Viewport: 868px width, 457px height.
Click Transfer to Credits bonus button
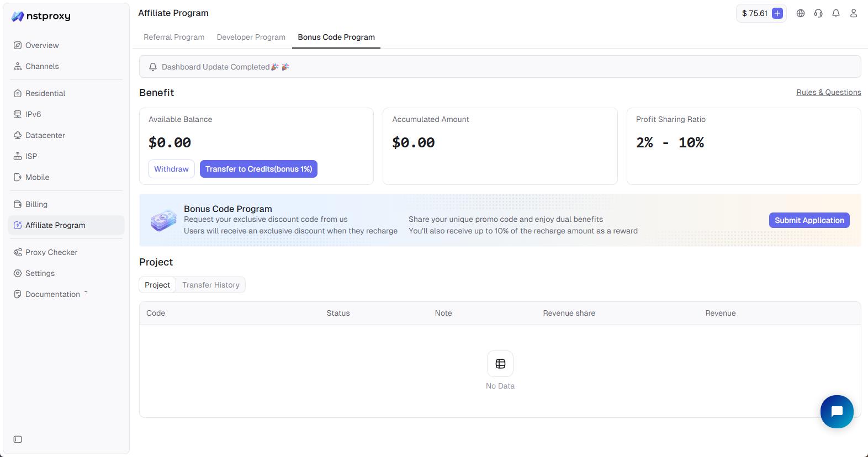(258, 169)
